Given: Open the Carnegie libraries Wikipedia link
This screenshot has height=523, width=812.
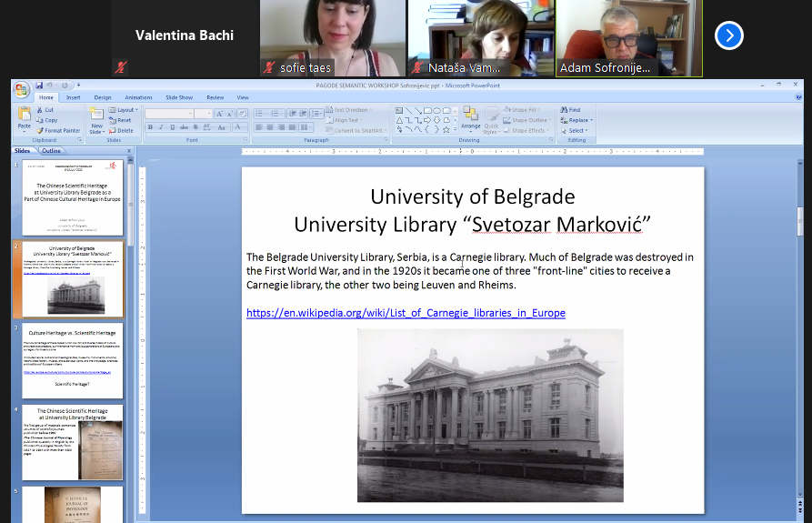Looking at the screenshot, I should (406, 313).
